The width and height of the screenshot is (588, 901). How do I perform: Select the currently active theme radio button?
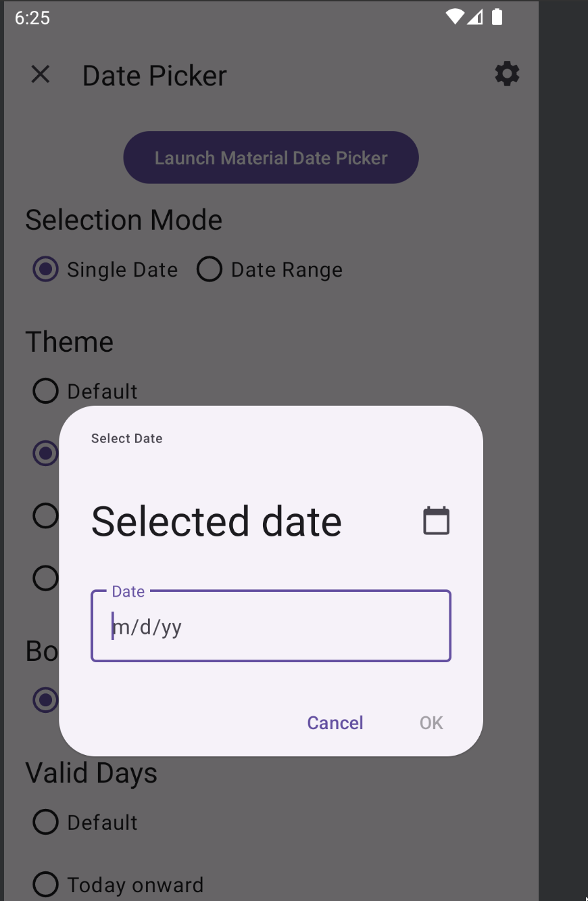(x=45, y=453)
